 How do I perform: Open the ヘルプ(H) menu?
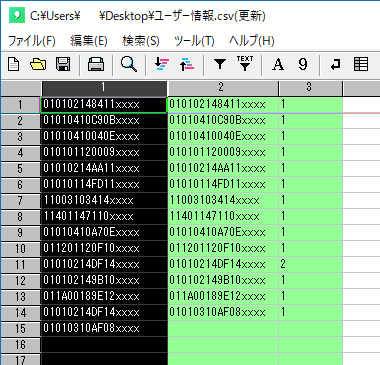252,41
